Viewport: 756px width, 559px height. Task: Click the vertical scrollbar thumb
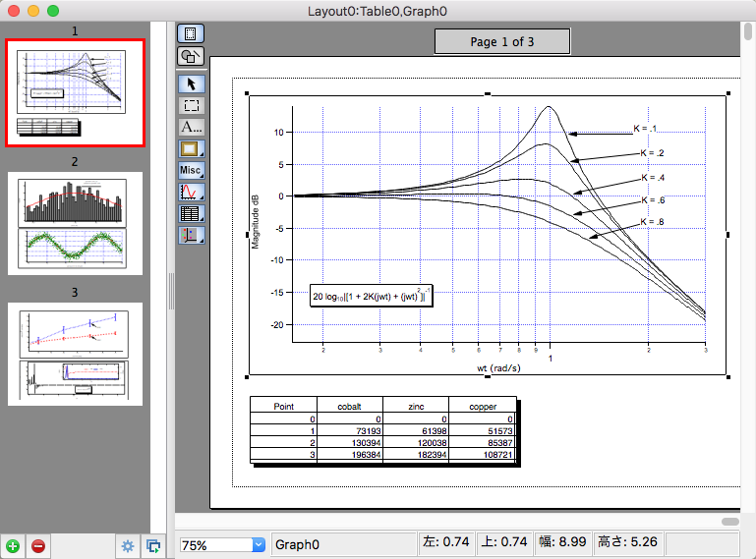(748, 31)
